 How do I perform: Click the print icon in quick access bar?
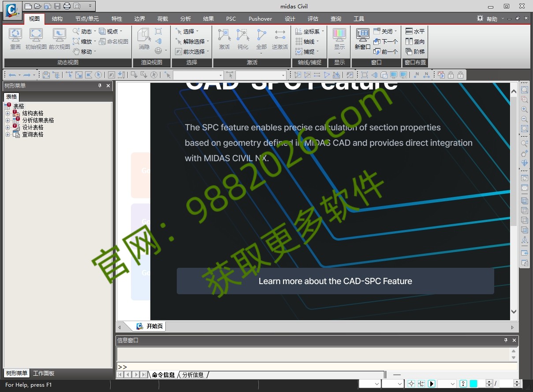tap(67, 6)
